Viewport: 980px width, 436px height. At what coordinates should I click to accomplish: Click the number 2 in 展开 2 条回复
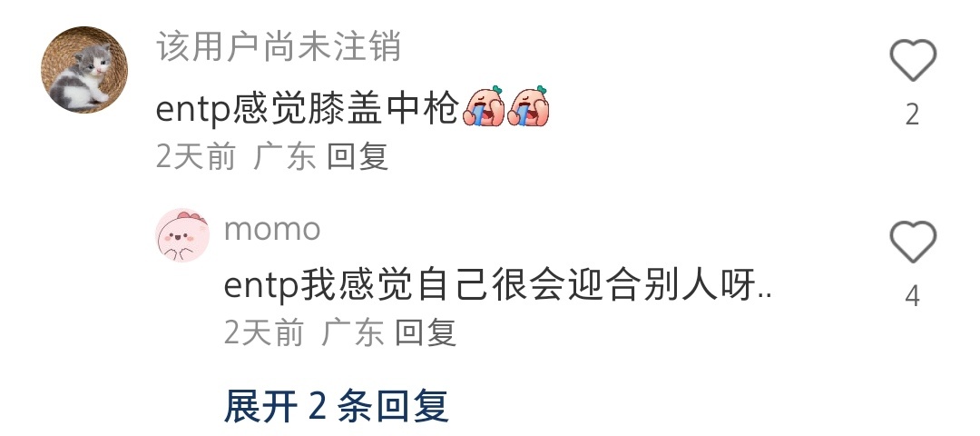318,407
